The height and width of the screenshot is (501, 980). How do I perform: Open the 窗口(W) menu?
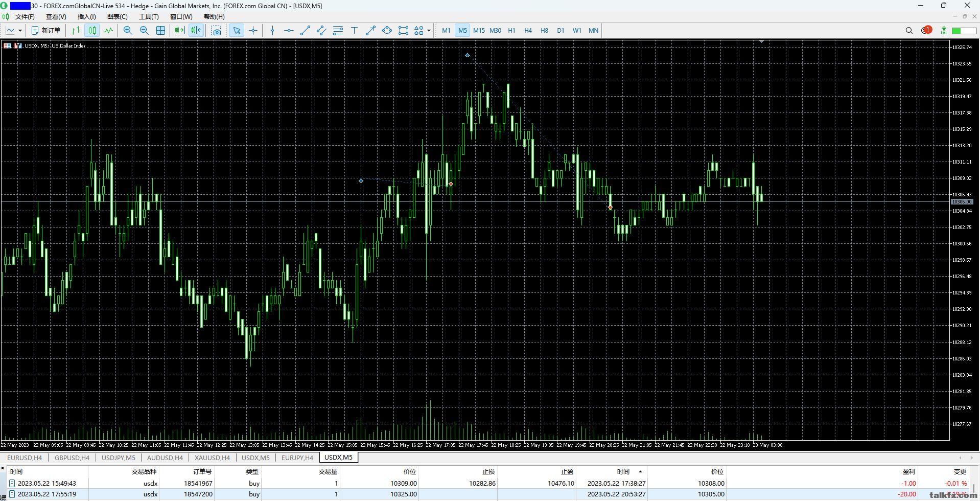[181, 17]
